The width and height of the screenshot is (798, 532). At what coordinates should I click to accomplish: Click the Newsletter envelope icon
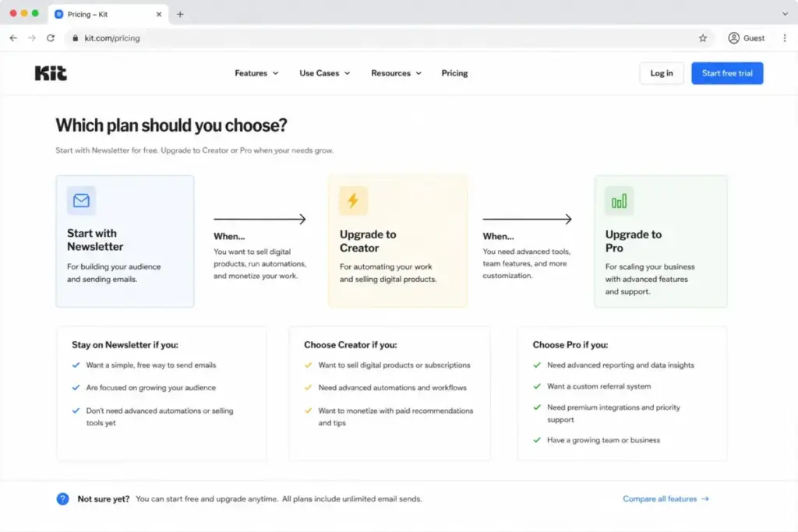[81, 200]
